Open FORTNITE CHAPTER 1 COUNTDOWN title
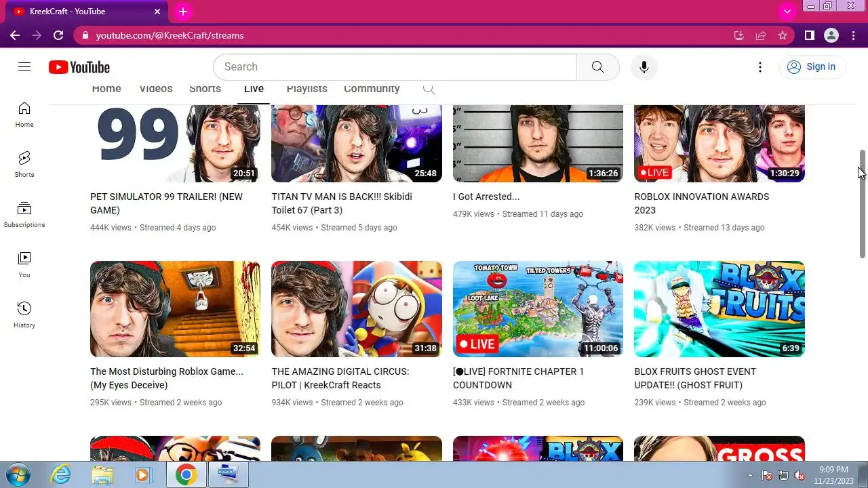Image resolution: width=868 pixels, height=488 pixels. click(x=519, y=378)
